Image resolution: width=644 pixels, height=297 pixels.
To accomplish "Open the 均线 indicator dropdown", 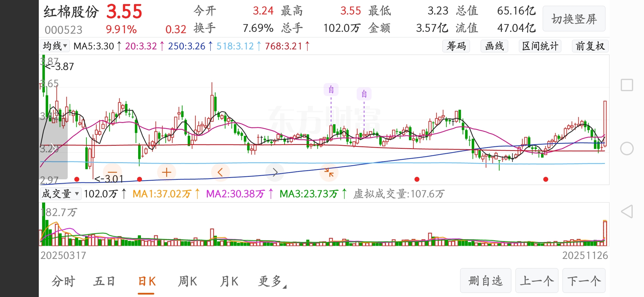I will click(55, 46).
